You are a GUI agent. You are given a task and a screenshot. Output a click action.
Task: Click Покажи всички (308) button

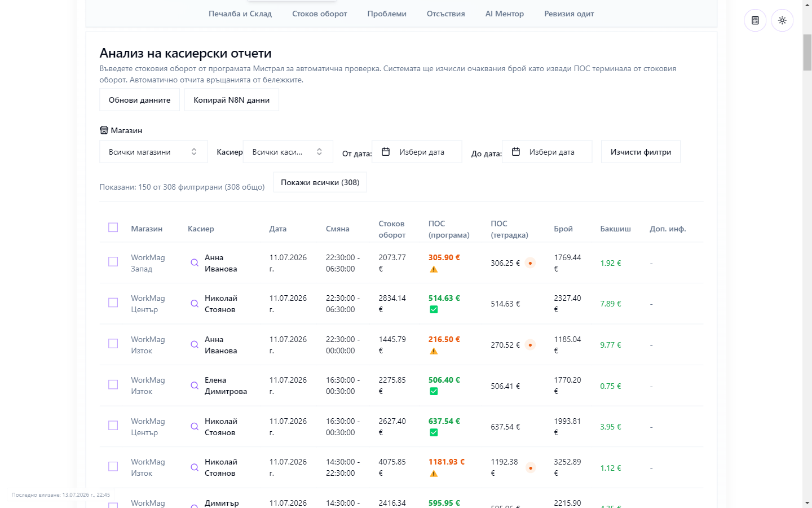tap(320, 182)
